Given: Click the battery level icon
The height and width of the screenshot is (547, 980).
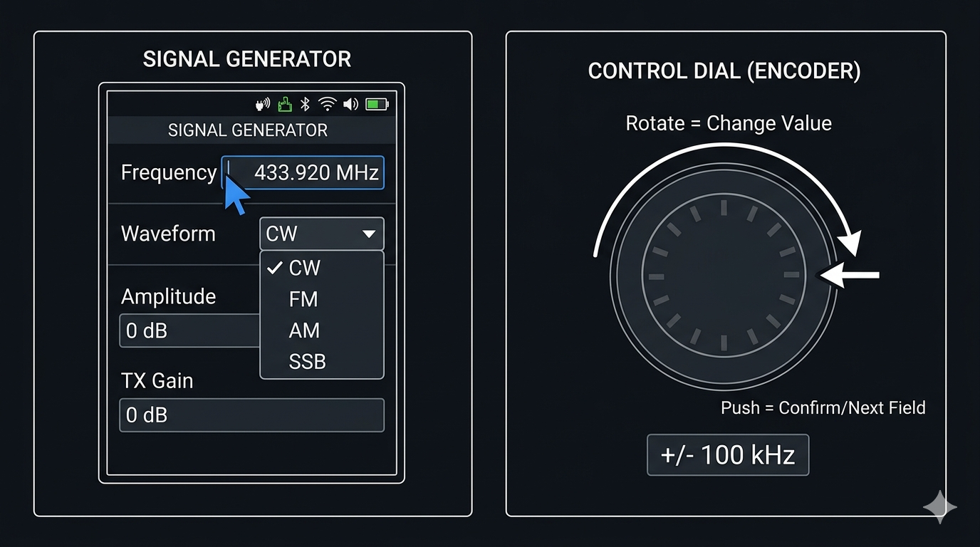Looking at the screenshot, I should point(377,105).
